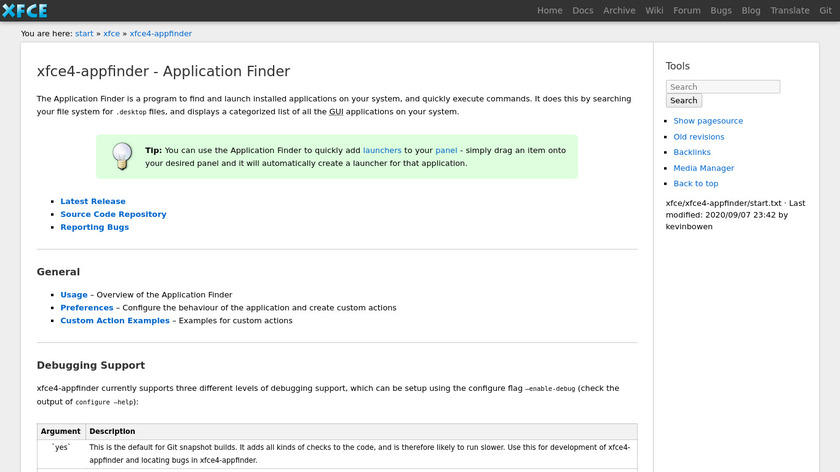Open the Wiki navigation link

[654, 11]
